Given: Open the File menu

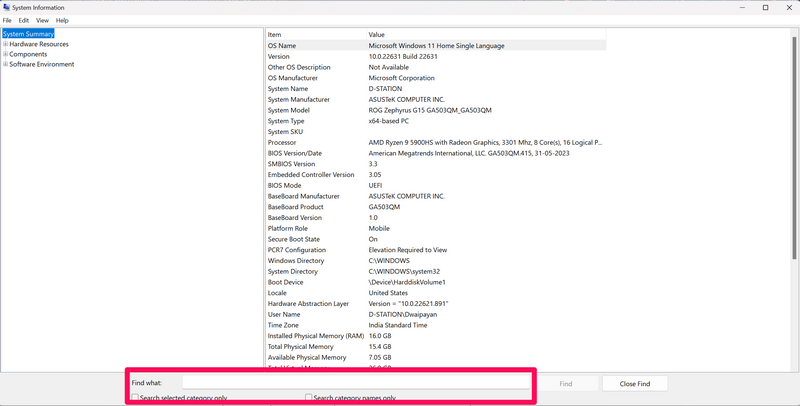Looking at the screenshot, I should pos(7,20).
